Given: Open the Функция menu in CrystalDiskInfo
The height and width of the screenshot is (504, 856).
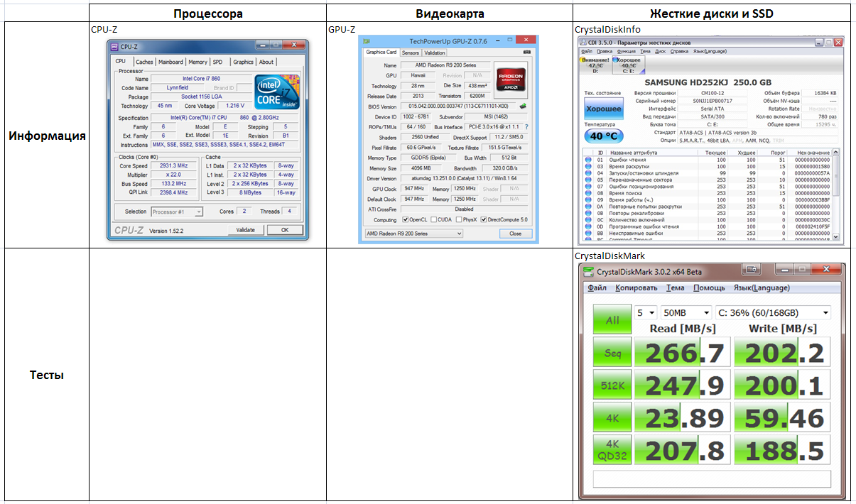Looking at the screenshot, I should pyautogui.click(x=627, y=51).
